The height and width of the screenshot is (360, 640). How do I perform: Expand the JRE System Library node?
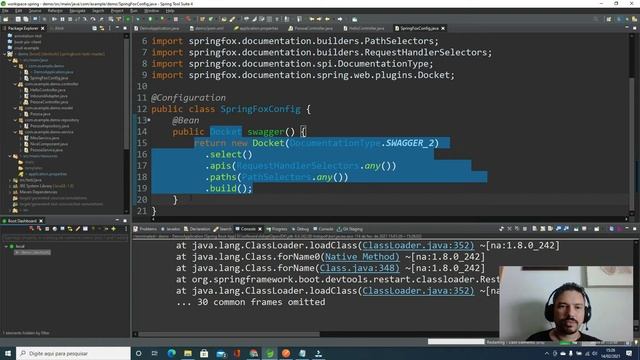pos(10,186)
